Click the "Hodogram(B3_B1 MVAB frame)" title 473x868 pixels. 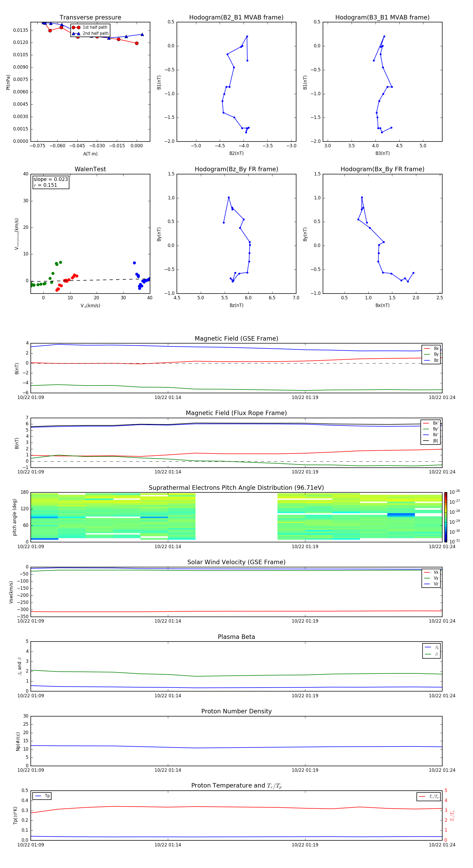(382, 18)
